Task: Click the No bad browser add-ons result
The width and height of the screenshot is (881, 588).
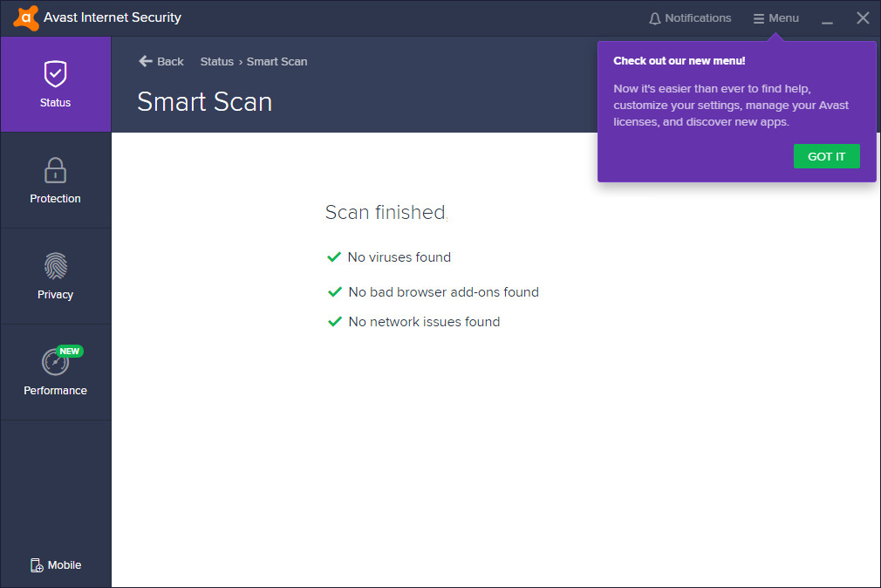Action: click(443, 292)
